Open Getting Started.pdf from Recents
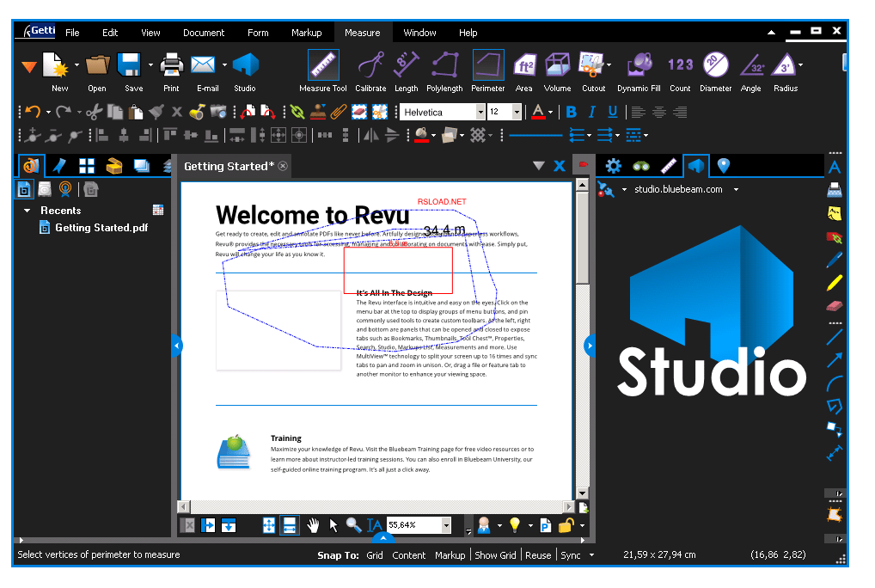 click(x=101, y=228)
